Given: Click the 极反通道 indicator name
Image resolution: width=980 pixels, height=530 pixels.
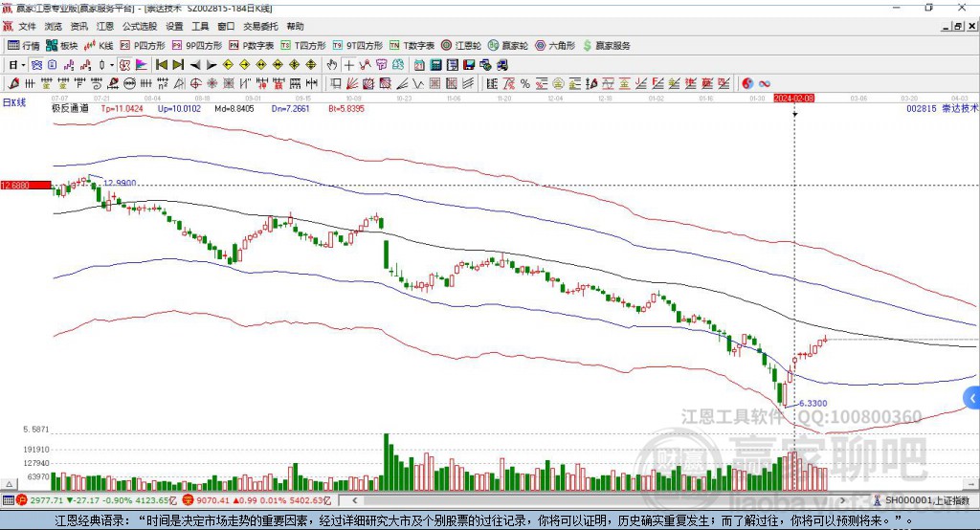Looking at the screenshot, I should [x=70, y=108].
